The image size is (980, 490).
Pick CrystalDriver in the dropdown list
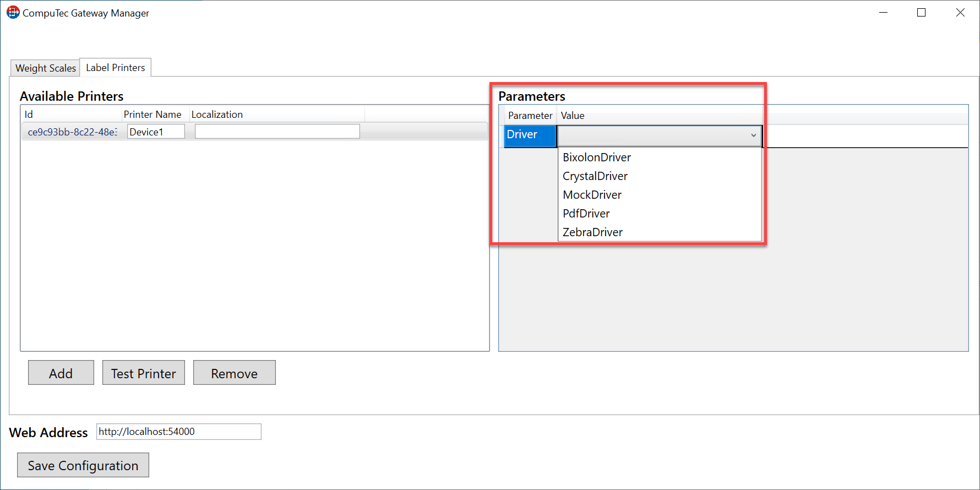[x=595, y=176]
